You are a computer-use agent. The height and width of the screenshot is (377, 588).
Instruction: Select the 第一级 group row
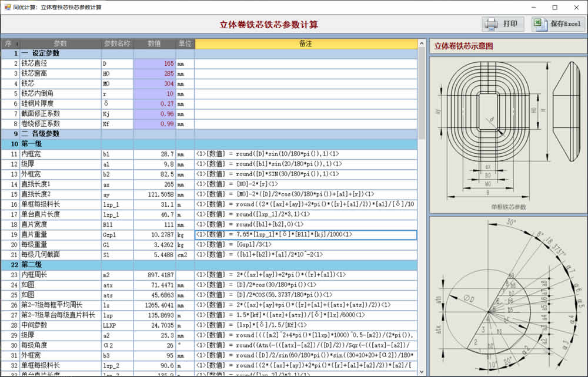tap(209, 144)
